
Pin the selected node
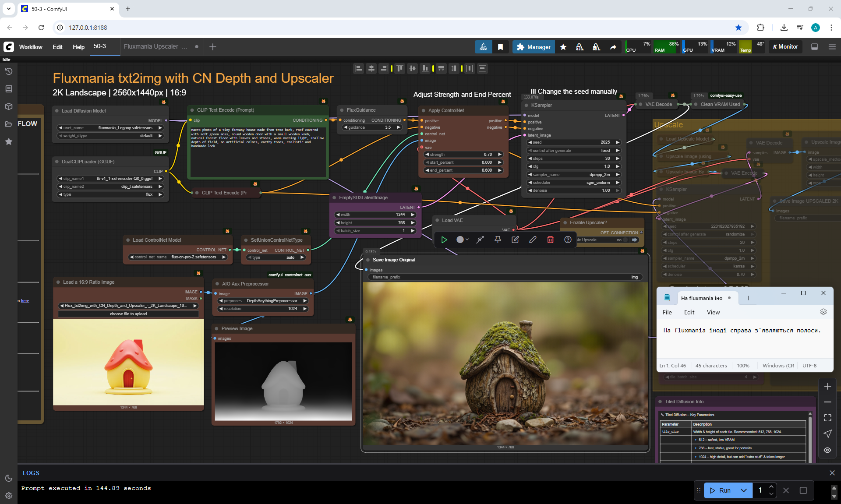coord(498,240)
